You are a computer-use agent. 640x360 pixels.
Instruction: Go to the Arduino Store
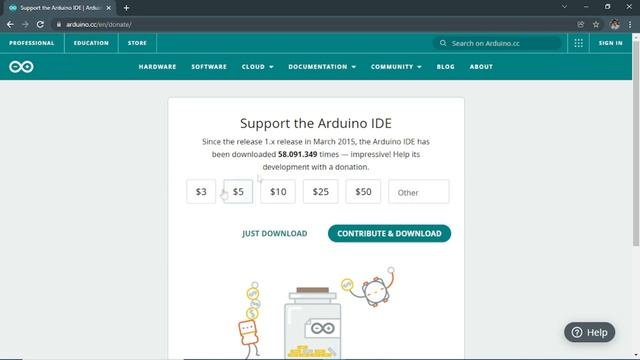[x=137, y=43]
